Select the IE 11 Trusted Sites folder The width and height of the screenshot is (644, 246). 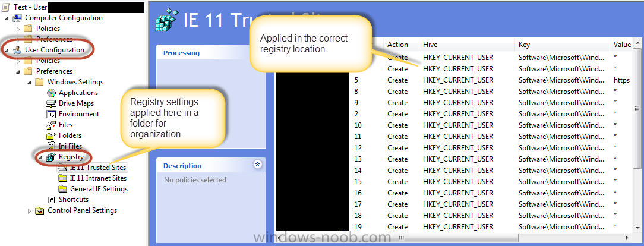(x=98, y=168)
